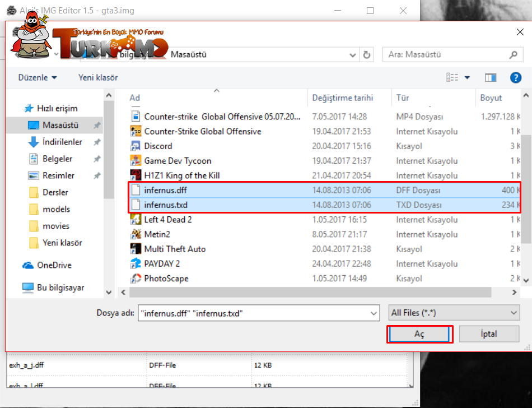Click the Left 4 Dead 2 icon

pyautogui.click(x=136, y=220)
